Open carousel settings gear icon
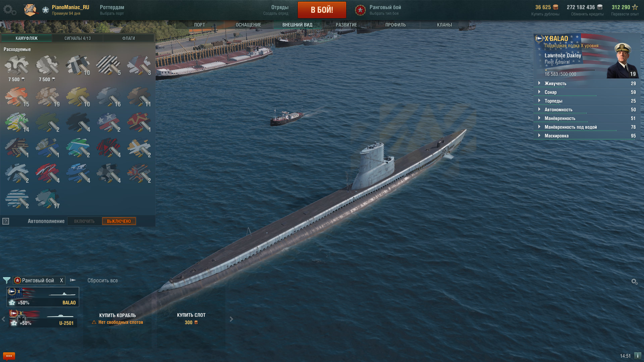 [634, 282]
